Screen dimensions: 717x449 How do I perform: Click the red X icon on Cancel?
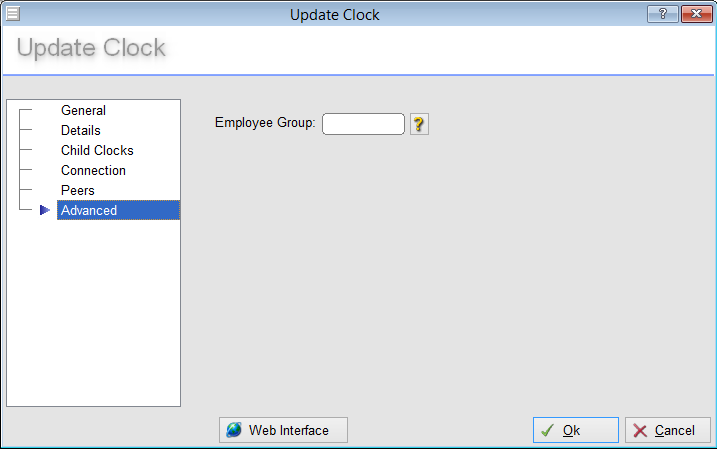point(640,430)
